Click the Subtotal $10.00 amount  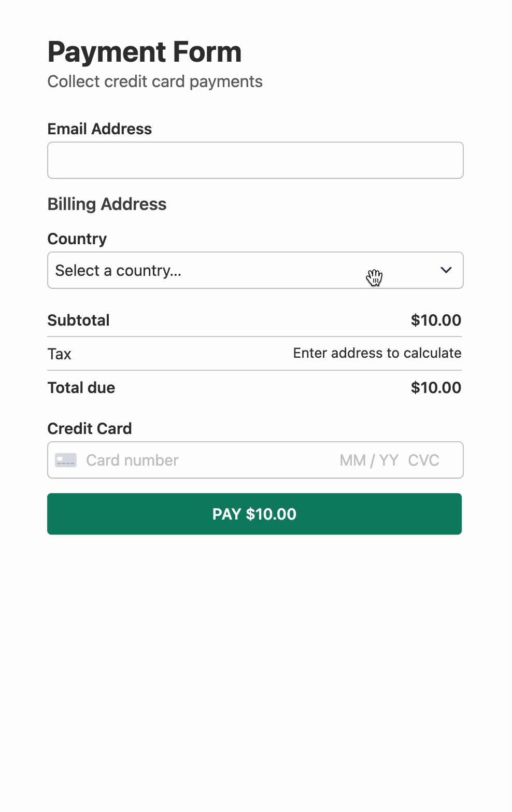(436, 320)
